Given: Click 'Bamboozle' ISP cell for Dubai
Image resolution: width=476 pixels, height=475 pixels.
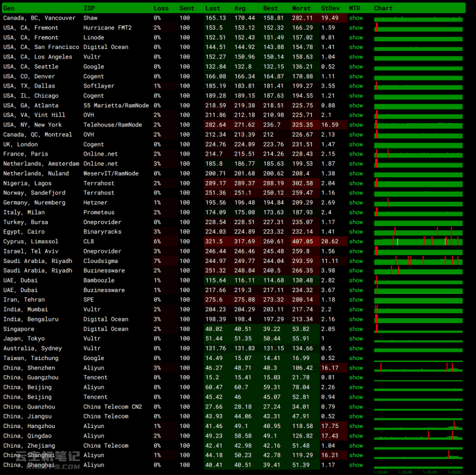Looking at the screenshot, I should tap(98, 280).
